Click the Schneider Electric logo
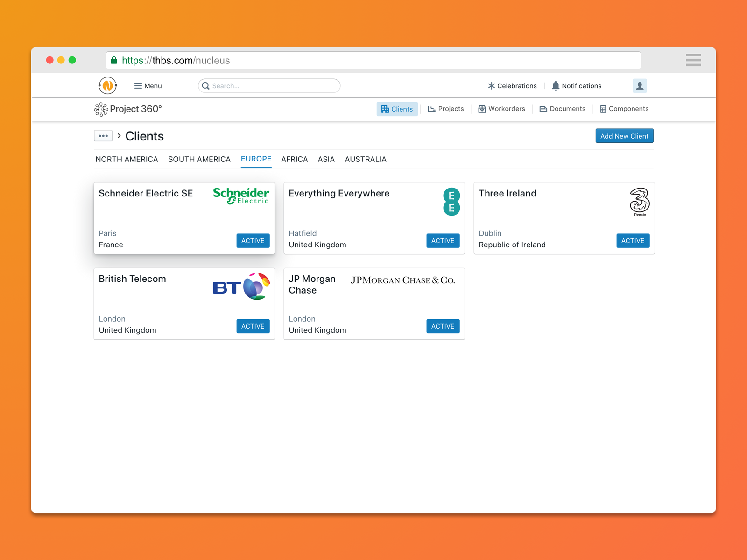 pos(241,196)
